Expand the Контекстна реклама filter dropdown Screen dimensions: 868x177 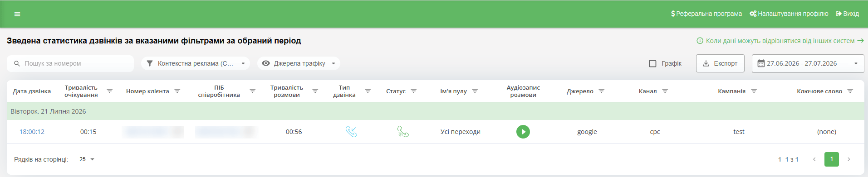(x=196, y=63)
